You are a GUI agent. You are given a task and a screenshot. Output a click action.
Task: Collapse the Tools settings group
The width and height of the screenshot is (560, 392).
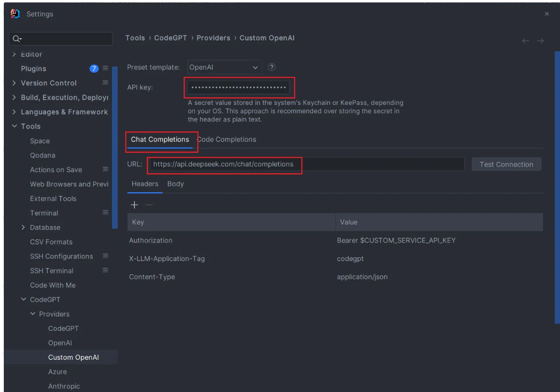pos(14,126)
